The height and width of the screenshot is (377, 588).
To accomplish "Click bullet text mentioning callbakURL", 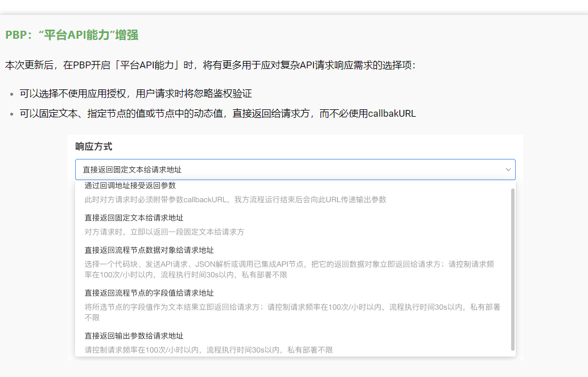I will [x=218, y=113].
